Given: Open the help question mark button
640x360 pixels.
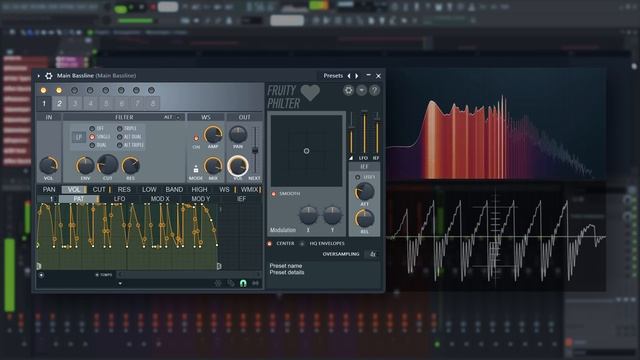Looking at the screenshot, I should (x=374, y=90).
